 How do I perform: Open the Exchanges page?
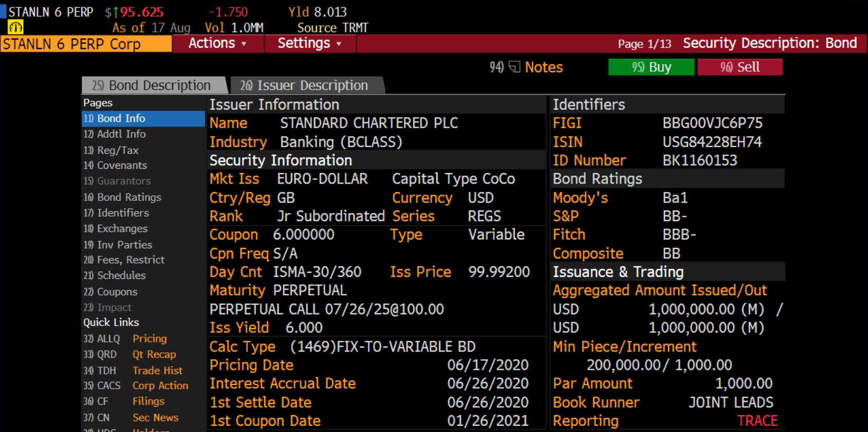click(x=115, y=229)
